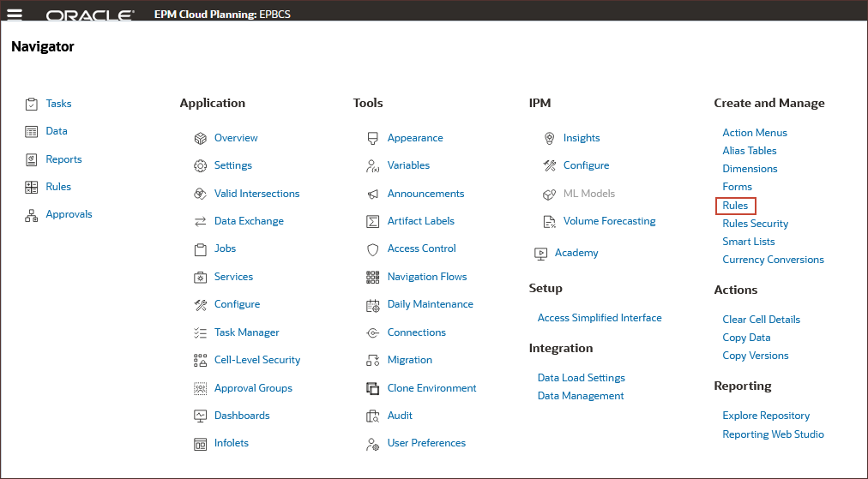
Task: Click the Announcements megaphone icon
Action: coord(373,195)
